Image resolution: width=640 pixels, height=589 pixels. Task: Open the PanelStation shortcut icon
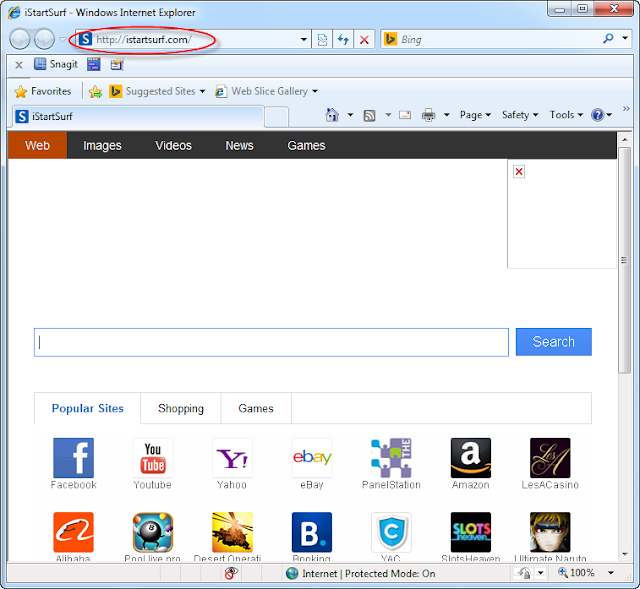click(x=391, y=458)
